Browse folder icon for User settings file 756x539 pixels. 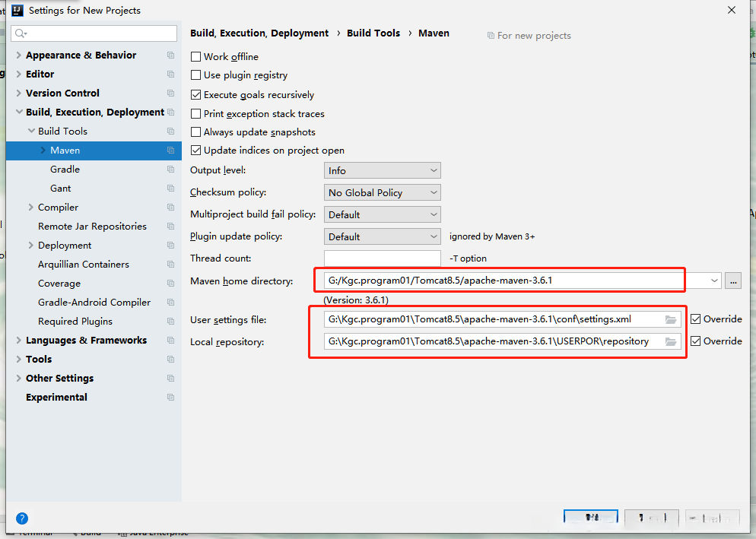point(671,319)
